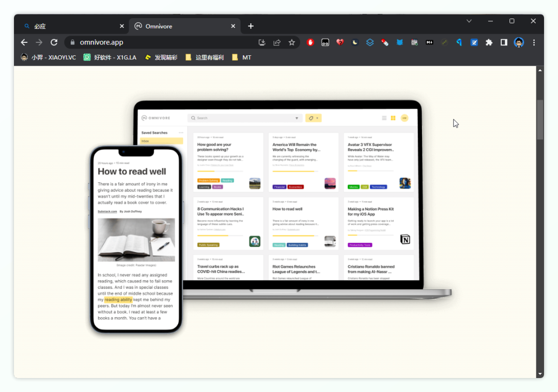Open the blue wing-shaped extension icon

coord(459,42)
